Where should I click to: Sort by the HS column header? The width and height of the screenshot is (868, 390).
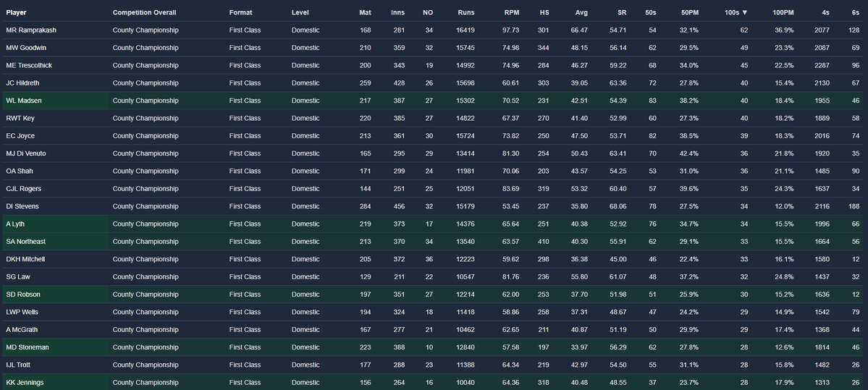(x=544, y=12)
